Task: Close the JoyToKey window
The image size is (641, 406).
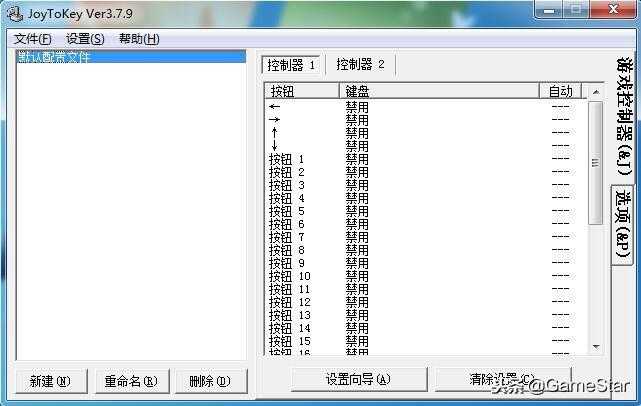Action: (x=613, y=9)
